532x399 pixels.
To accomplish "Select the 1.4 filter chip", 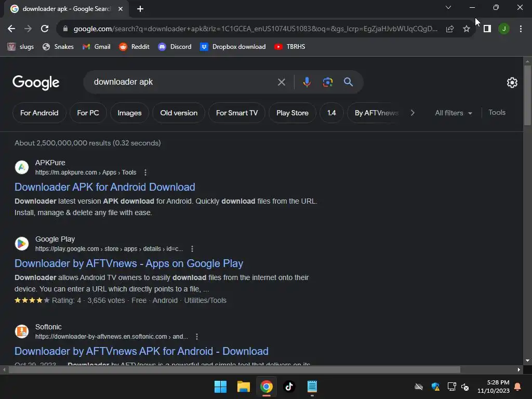I will (x=331, y=113).
